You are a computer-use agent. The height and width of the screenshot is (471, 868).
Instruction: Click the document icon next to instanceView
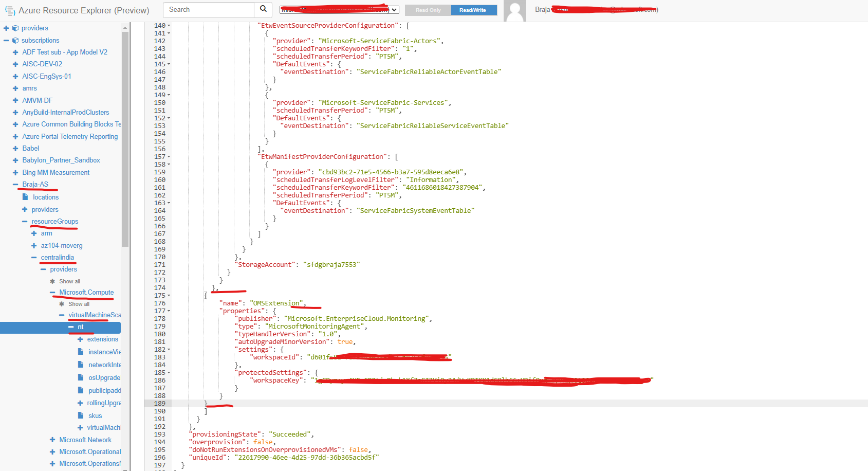[81, 352]
